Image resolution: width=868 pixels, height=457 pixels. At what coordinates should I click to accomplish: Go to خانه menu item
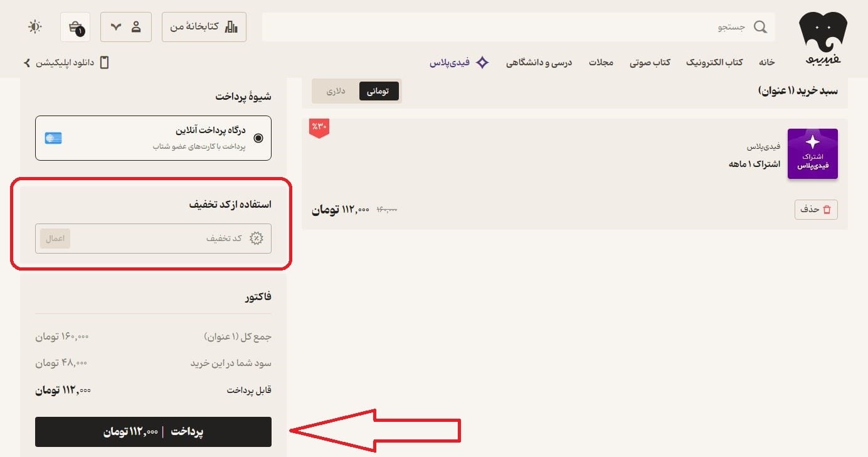766,62
